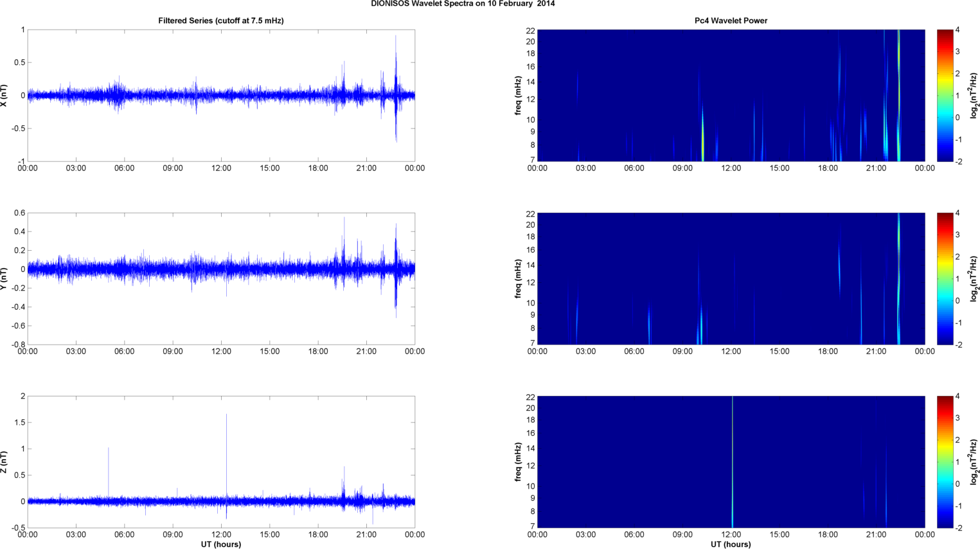Click the "X (nT)" axis label

[x=4, y=95]
